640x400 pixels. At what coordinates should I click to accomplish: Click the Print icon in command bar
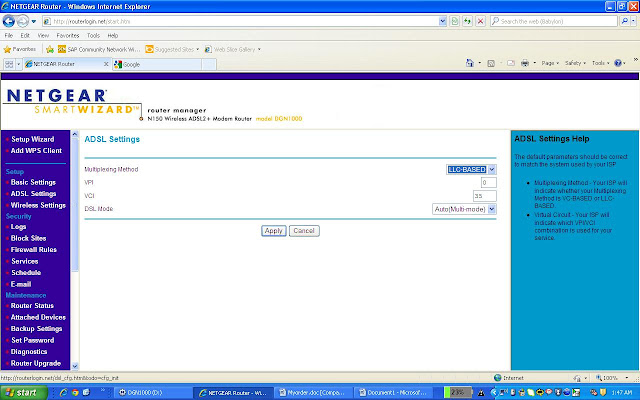coord(525,63)
